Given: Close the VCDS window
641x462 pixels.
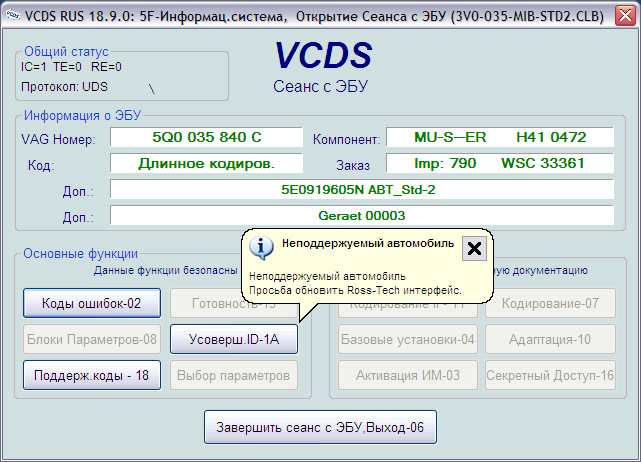Looking at the screenshot, I should pyautogui.click(x=625, y=16).
